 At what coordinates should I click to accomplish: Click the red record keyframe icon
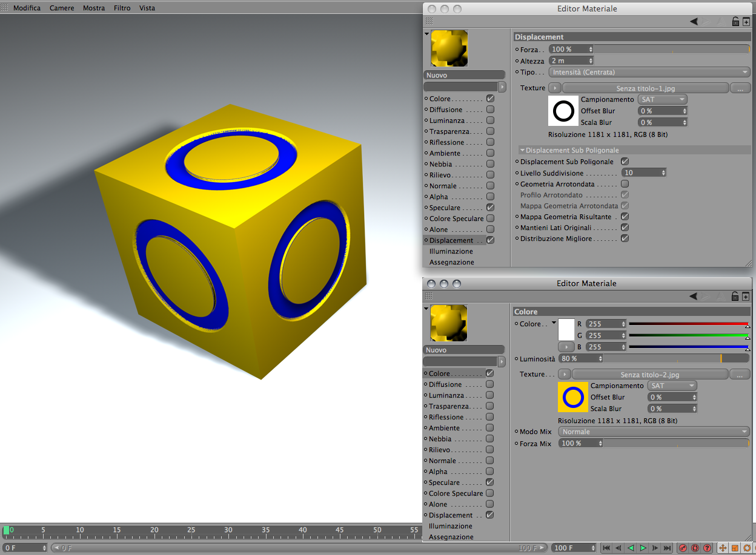(683, 548)
